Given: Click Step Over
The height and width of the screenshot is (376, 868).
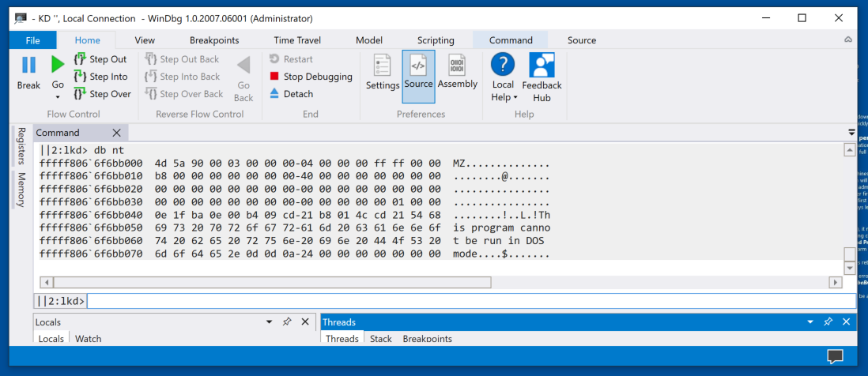Looking at the screenshot, I should (x=103, y=94).
